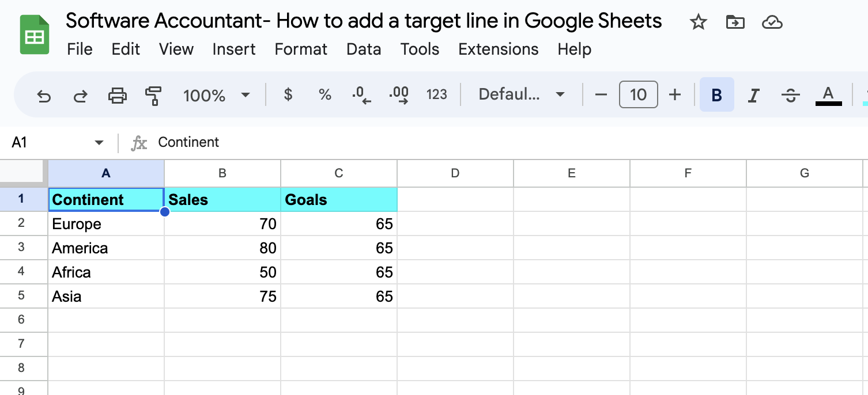The height and width of the screenshot is (395, 868).
Task: Format as currency with dollar icon
Action: [288, 94]
